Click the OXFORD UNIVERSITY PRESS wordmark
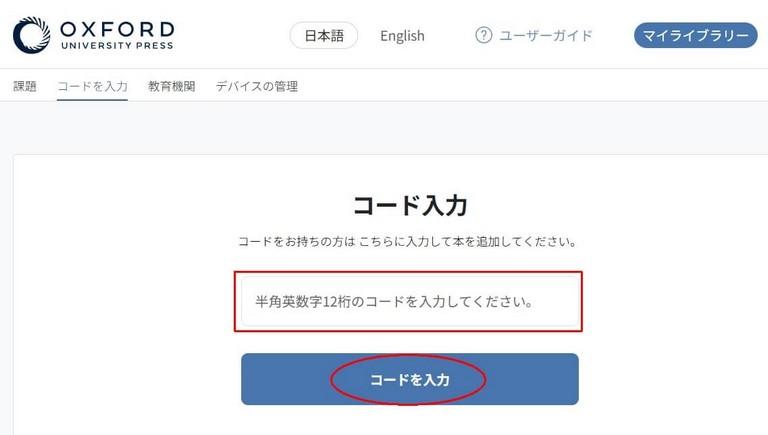 click(117, 35)
